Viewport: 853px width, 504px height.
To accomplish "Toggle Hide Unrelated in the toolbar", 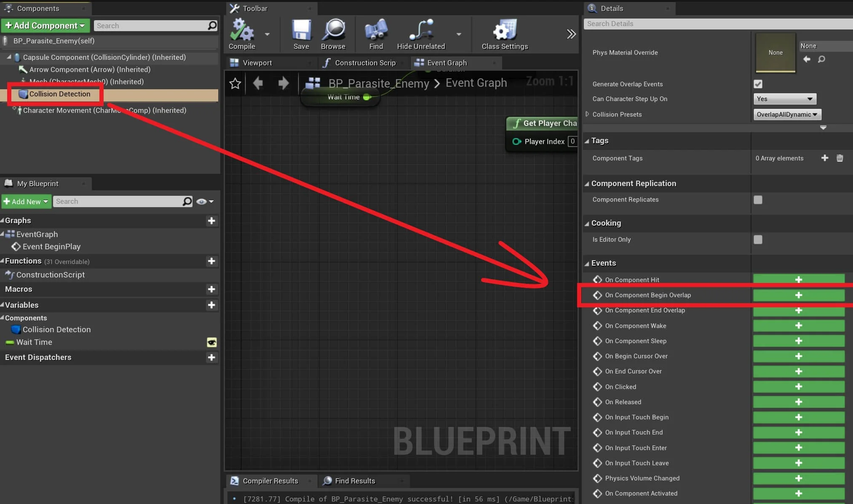I will 421,34.
